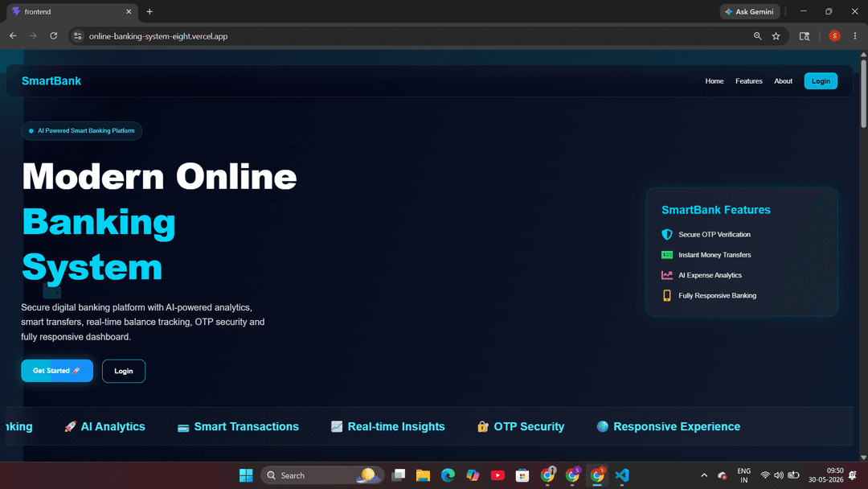Click the SmartBank logo text
This screenshot has width=868, height=489.
coord(51,81)
